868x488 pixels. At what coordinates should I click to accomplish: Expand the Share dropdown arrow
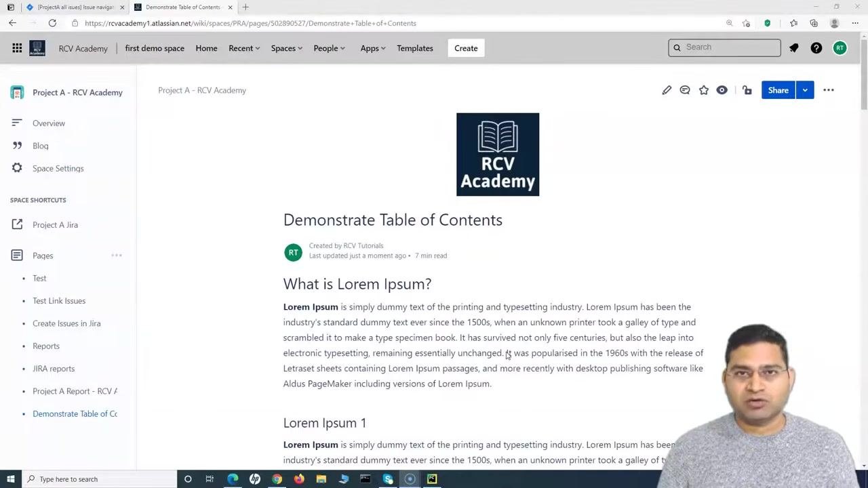(805, 90)
